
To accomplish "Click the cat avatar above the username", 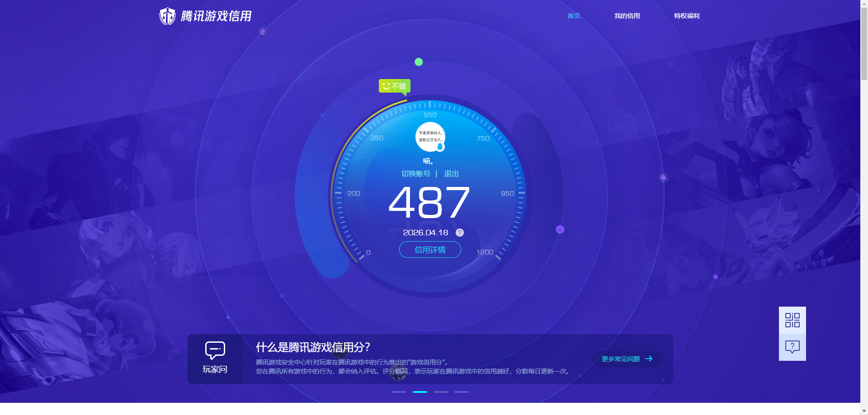I will click(429, 137).
